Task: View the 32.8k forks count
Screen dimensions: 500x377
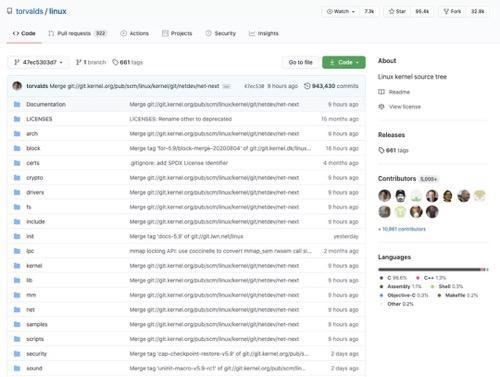Action: (x=477, y=11)
